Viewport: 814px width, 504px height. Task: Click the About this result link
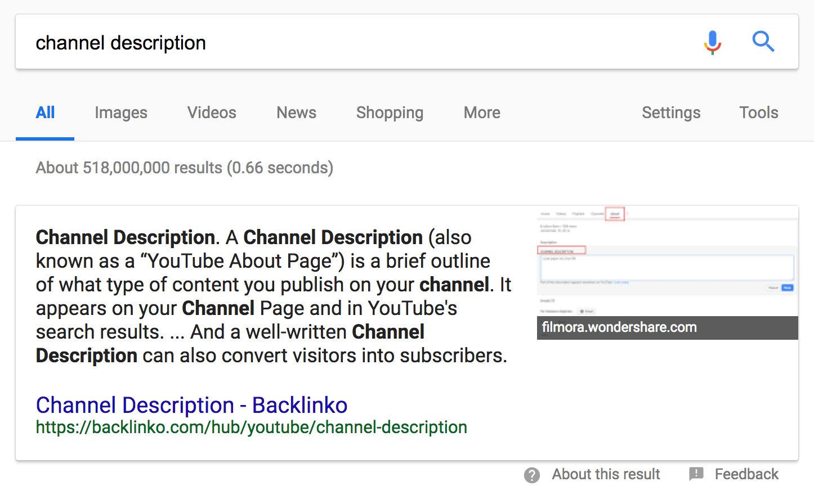[606, 474]
